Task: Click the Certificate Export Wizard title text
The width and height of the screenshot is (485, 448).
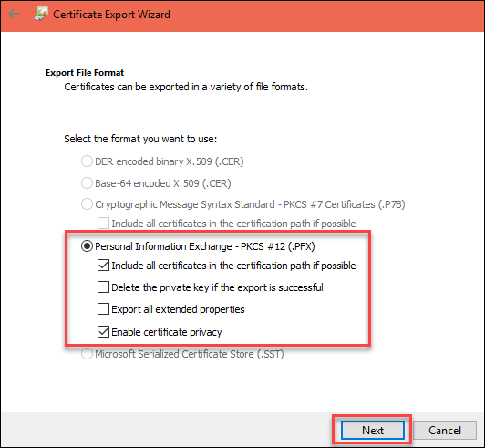Action: pos(111,15)
